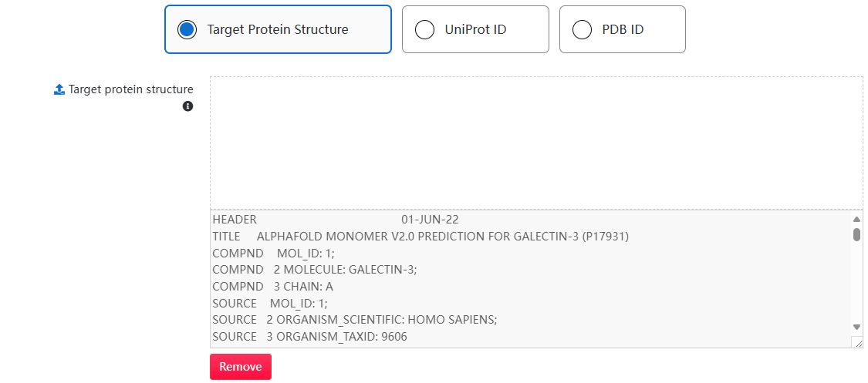Screen dimensions: 868x383
Task: Click the ORGANISM_SCIENTIFIC: HOMO SAPIENS line
Action: 355,320
